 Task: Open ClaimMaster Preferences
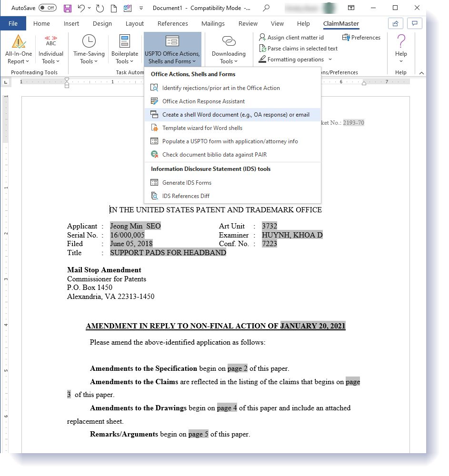point(361,38)
